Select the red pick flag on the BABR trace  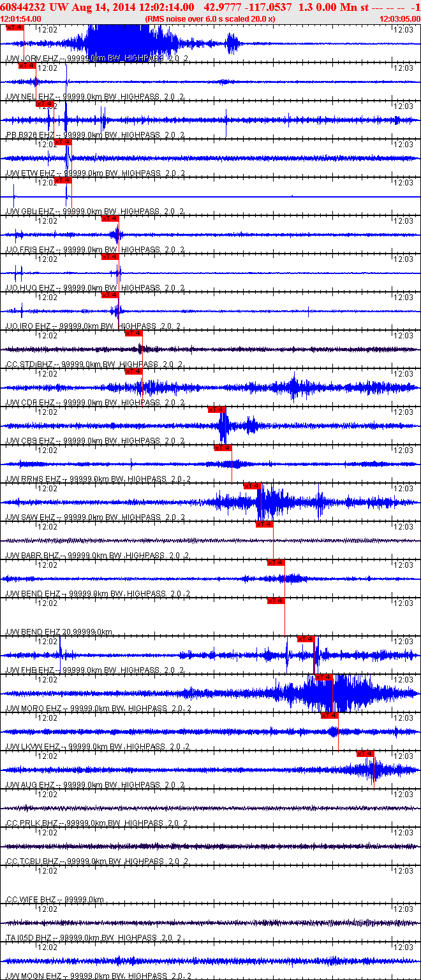[264, 524]
